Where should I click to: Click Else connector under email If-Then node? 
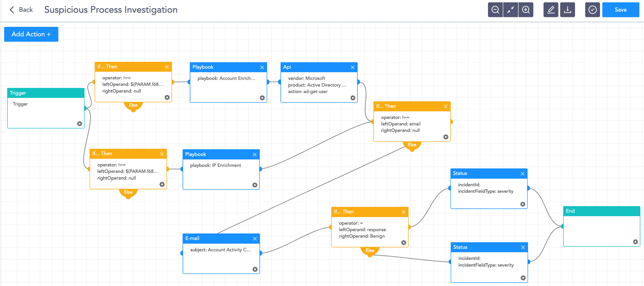click(412, 145)
